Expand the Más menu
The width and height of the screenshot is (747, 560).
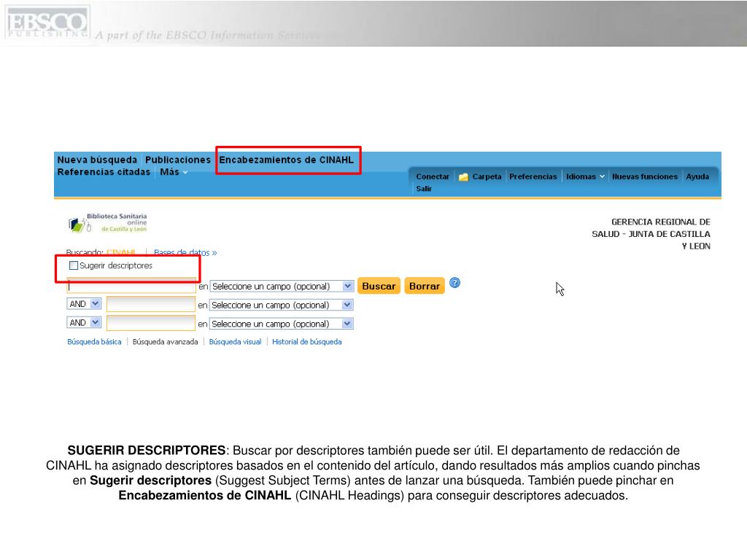coord(174,172)
